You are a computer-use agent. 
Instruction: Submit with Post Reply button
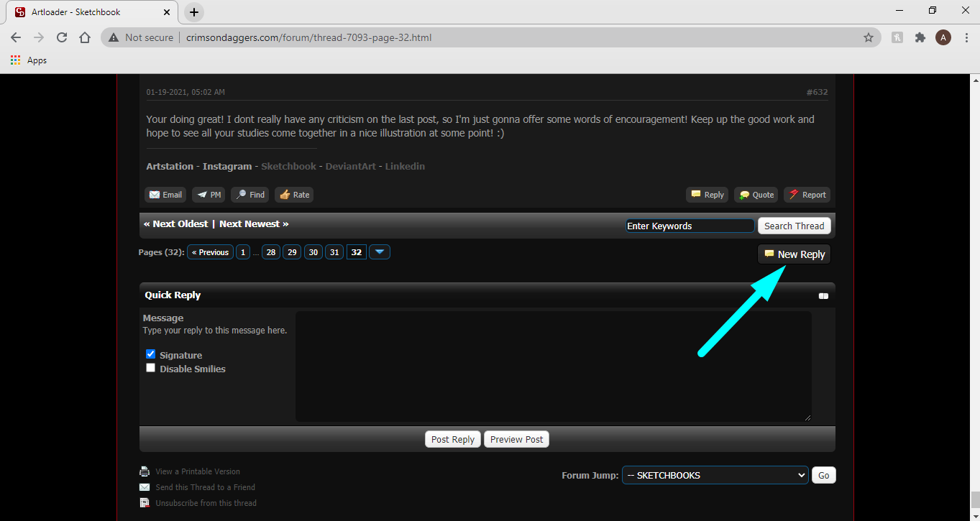(453, 439)
